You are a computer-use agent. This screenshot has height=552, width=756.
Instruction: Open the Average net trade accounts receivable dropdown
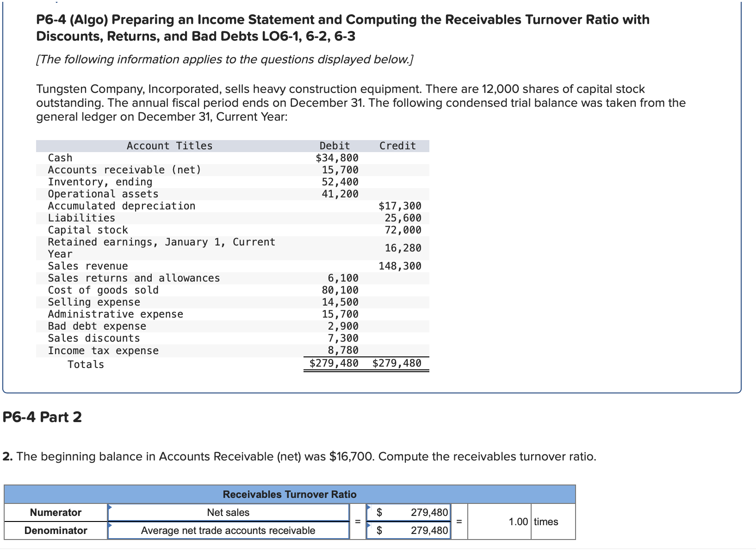(228, 530)
